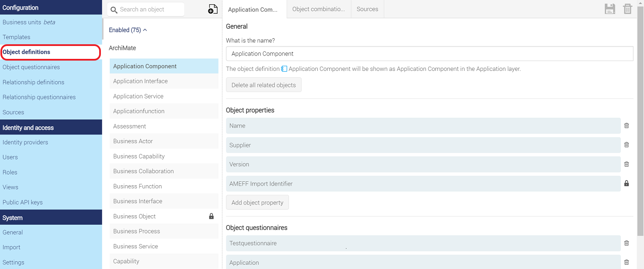This screenshot has width=644, height=269.
Task: Click the Version property row
Action: point(423,164)
